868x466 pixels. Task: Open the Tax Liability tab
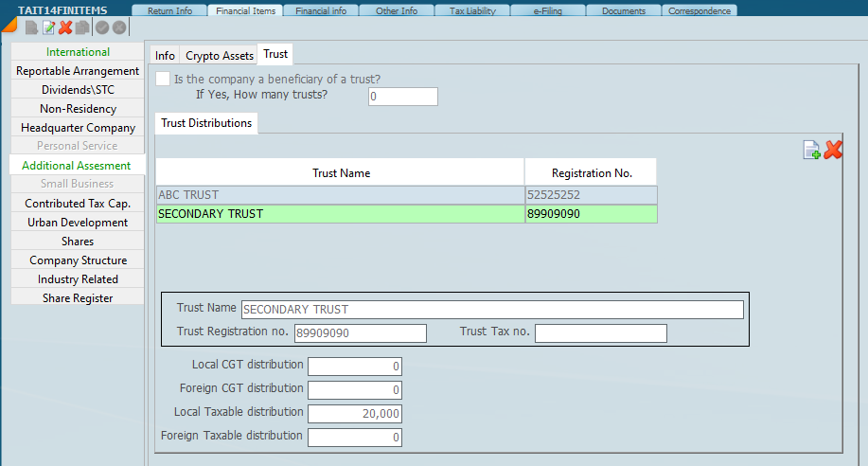tap(472, 11)
